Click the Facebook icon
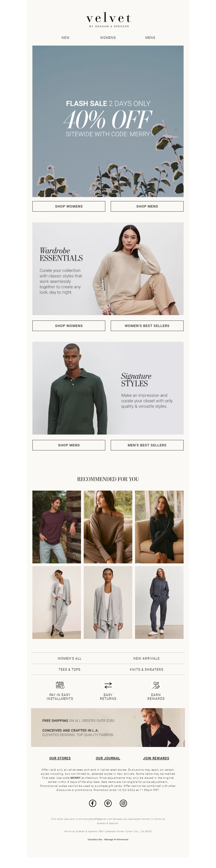The image size is (216, 868). (x=92, y=803)
